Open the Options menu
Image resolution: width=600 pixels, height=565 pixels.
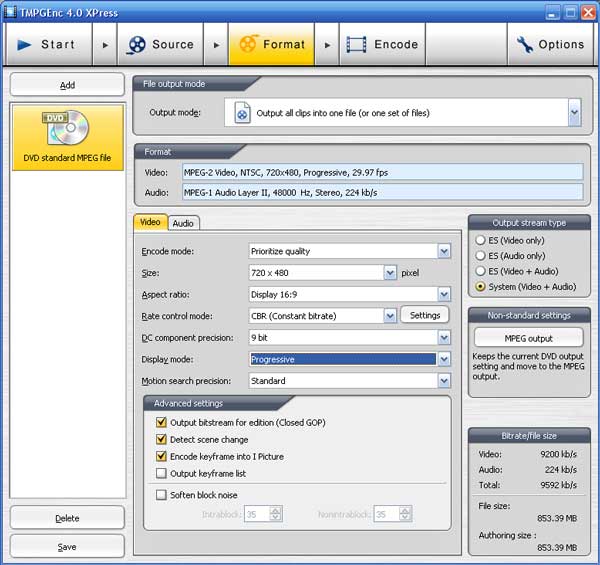coord(551,44)
